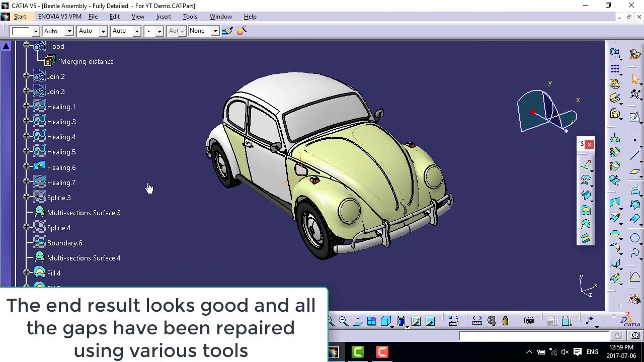This screenshot has width=644, height=362.
Task: Expand the Join.3 node
Action: [26, 91]
